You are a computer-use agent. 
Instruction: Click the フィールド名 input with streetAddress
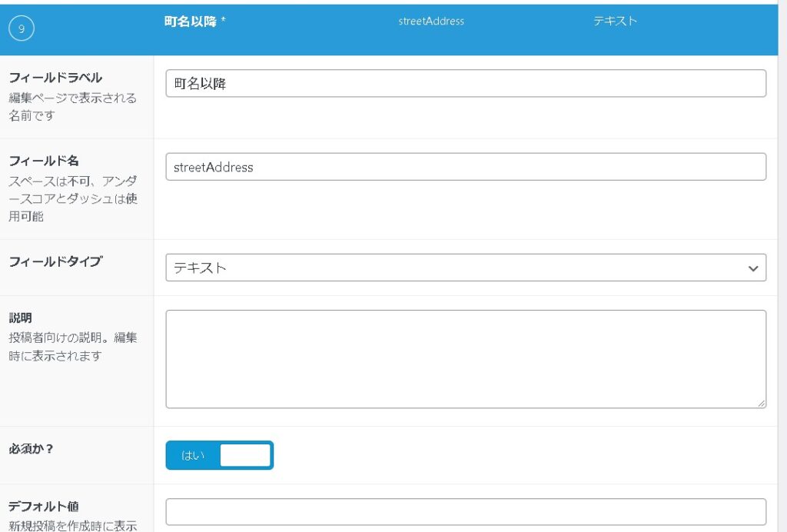coord(465,167)
